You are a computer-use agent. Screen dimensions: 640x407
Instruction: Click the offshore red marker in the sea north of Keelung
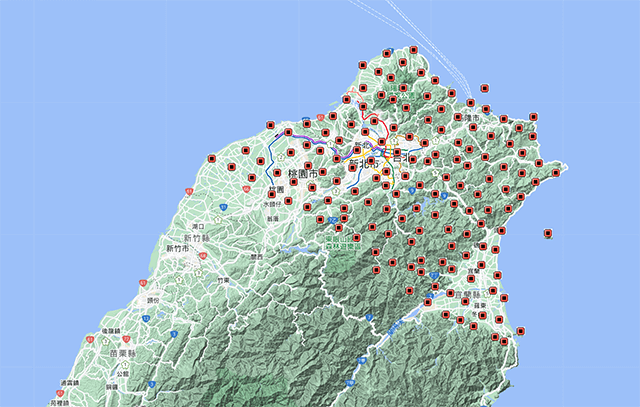pyautogui.click(x=485, y=89)
